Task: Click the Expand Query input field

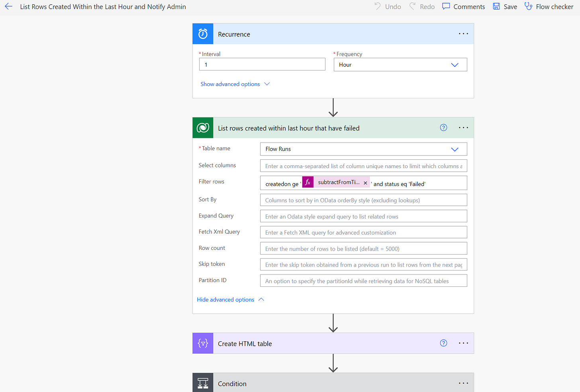Action: 363,216
